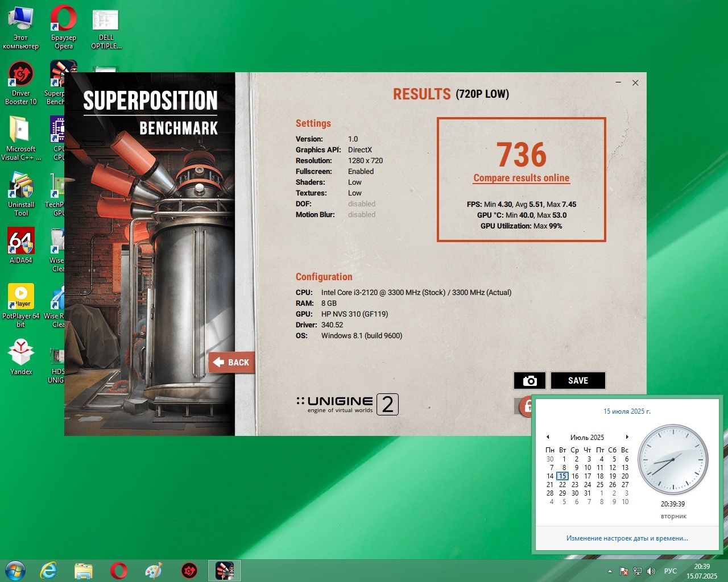Viewport: 728px width, 582px height.
Task: Open the DELL OPTIPLE... file on desktop
Action: tap(106, 28)
